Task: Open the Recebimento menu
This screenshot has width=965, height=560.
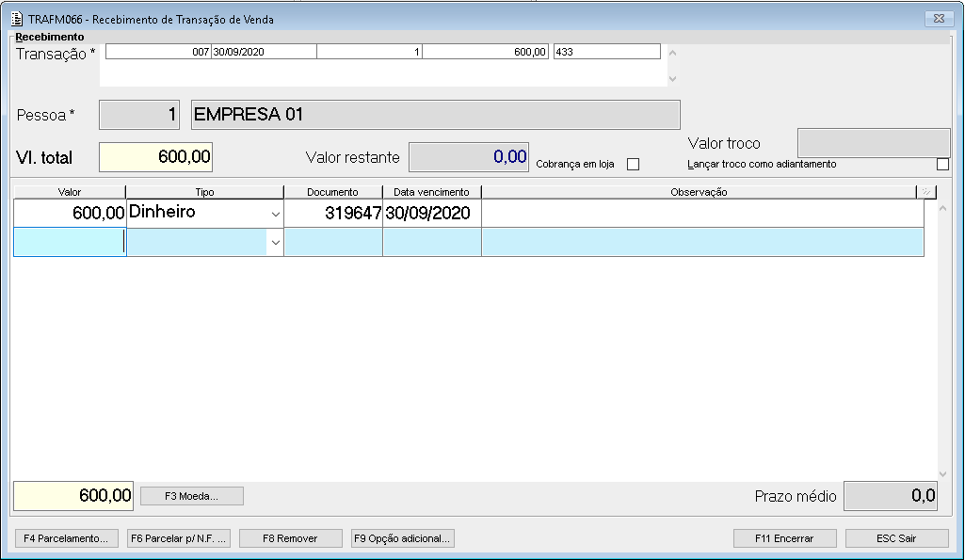Action: (50, 37)
